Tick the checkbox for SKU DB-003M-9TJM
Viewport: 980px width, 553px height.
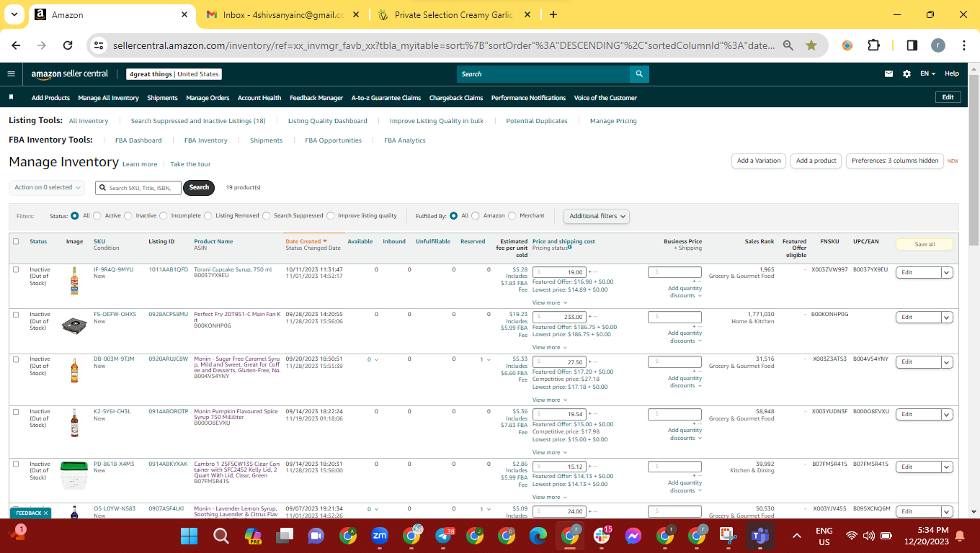coord(16,359)
